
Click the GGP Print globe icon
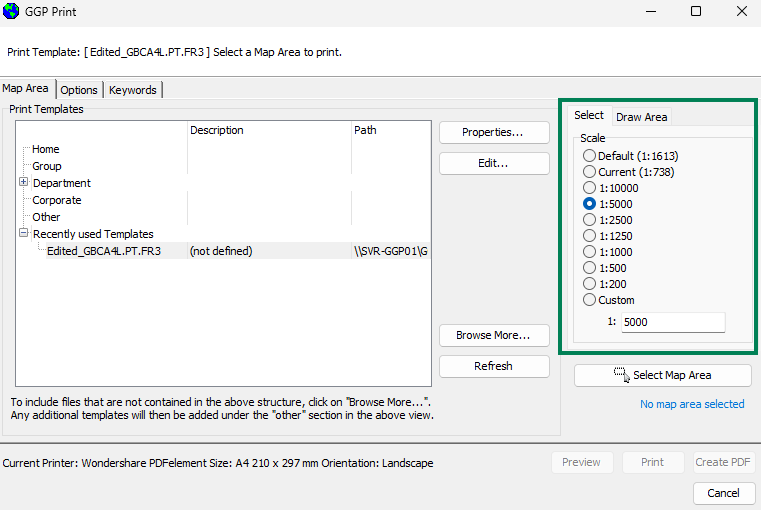11,11
